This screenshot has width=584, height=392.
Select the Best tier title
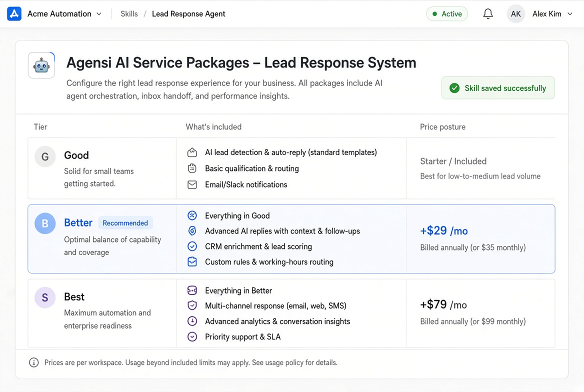coord(74,296)
